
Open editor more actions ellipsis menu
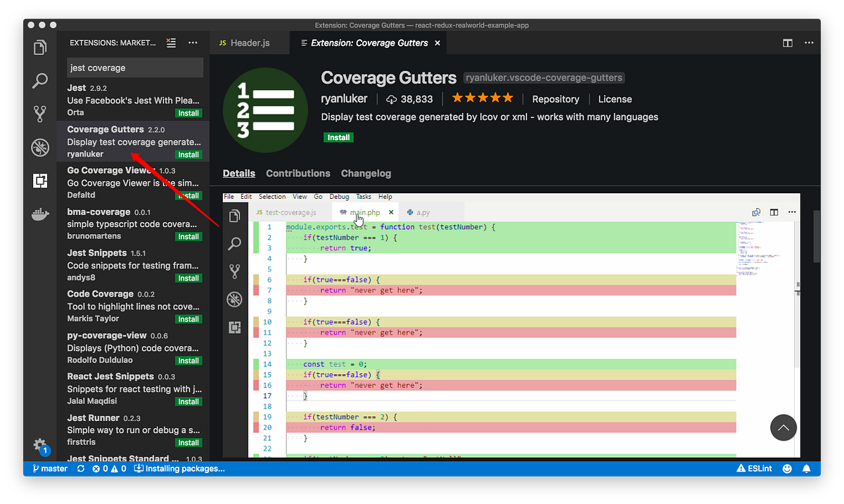tap(808, 43)
